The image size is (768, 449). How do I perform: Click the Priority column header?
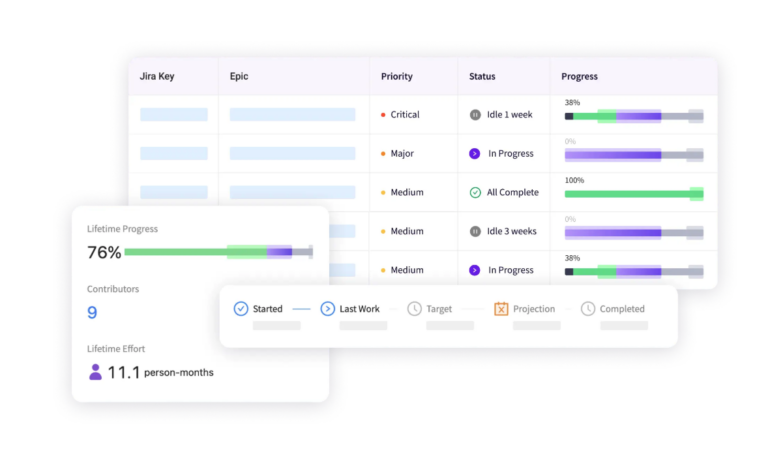point(396,76)
